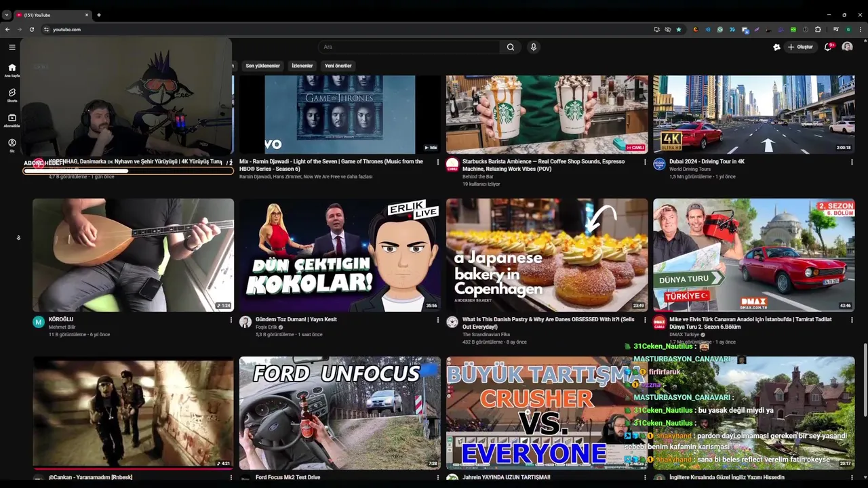Play the Dün Çektiğin Kokolar thumbnail
The image size is (868, 488).
coord(340,255)
